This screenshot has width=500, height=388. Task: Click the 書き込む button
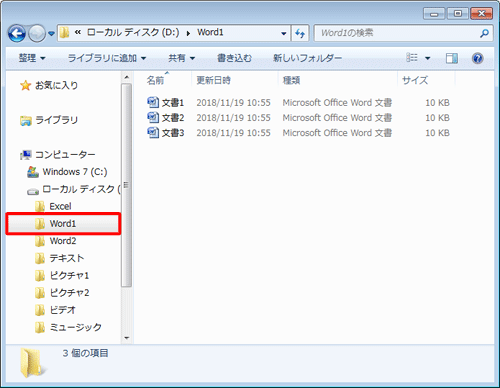point(234,58)
